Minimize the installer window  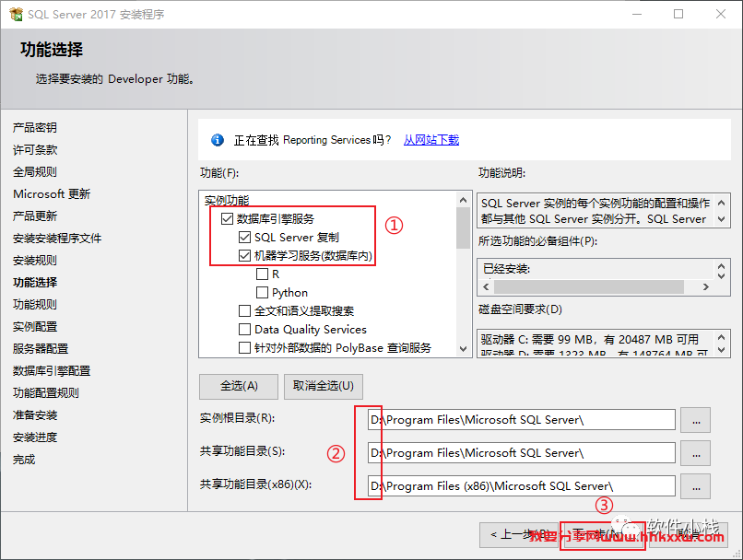click(637, 14)
